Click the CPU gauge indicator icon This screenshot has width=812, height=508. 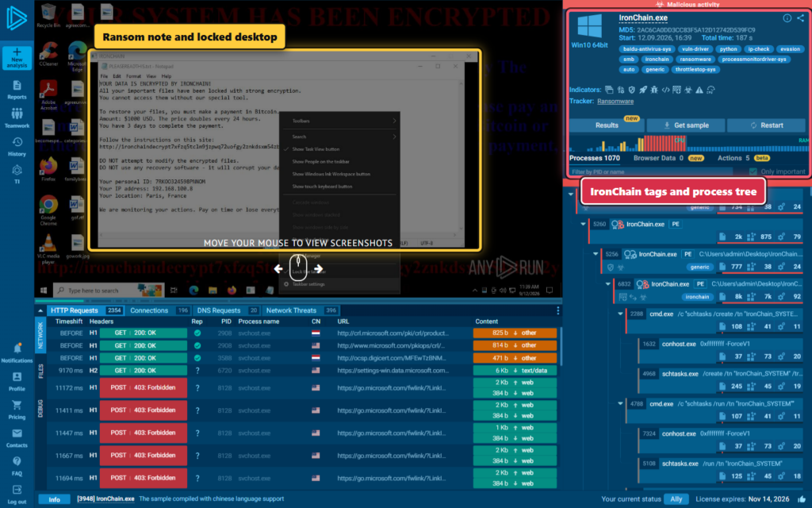[x=711, y=90]
